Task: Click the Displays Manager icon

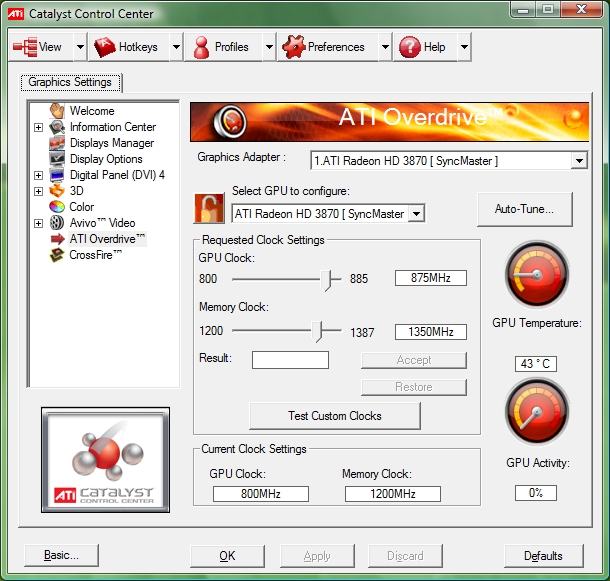Action: (57, 143)
